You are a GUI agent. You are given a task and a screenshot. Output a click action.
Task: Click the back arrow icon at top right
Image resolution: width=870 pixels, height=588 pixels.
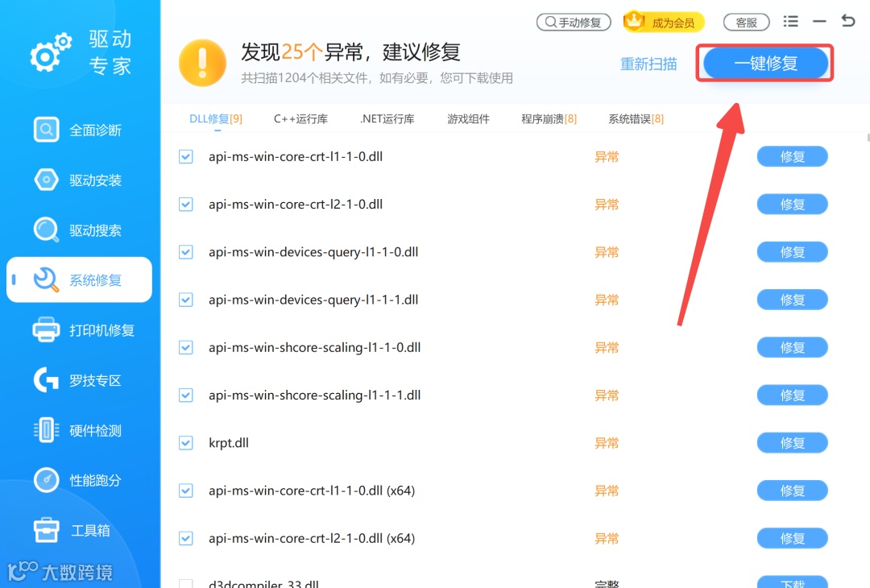[x=847, y=21]
